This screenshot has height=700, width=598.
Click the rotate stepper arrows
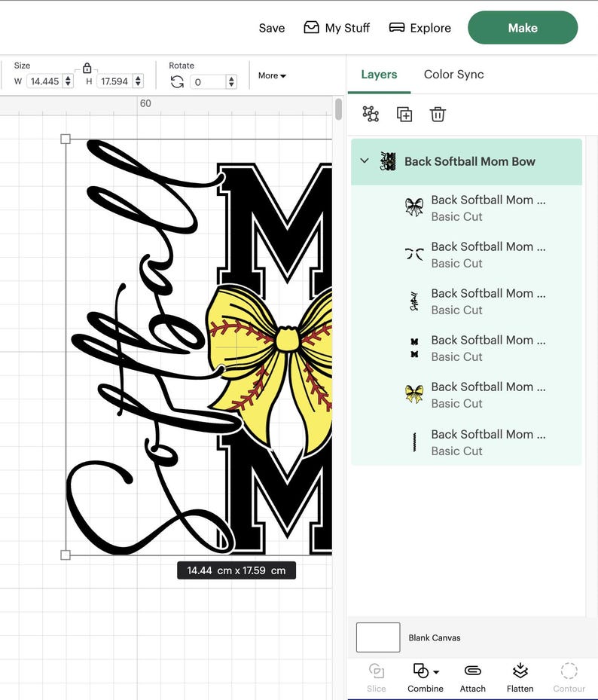coord(231,81)
